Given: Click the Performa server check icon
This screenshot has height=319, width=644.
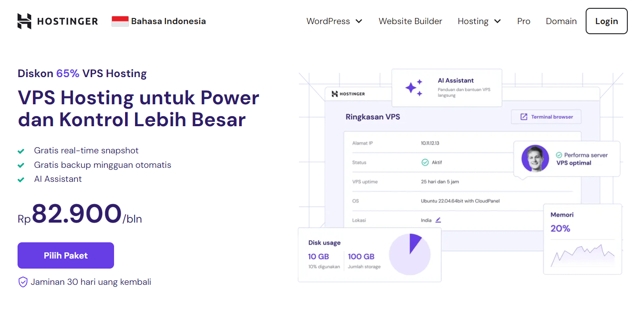Looking at the screenshot, I should point(559,155).
